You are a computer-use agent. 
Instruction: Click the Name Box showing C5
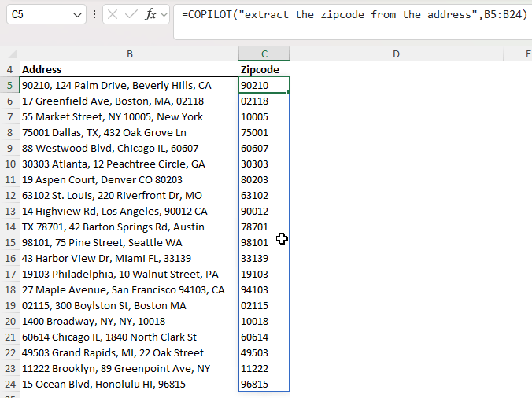tap(46, 14)
